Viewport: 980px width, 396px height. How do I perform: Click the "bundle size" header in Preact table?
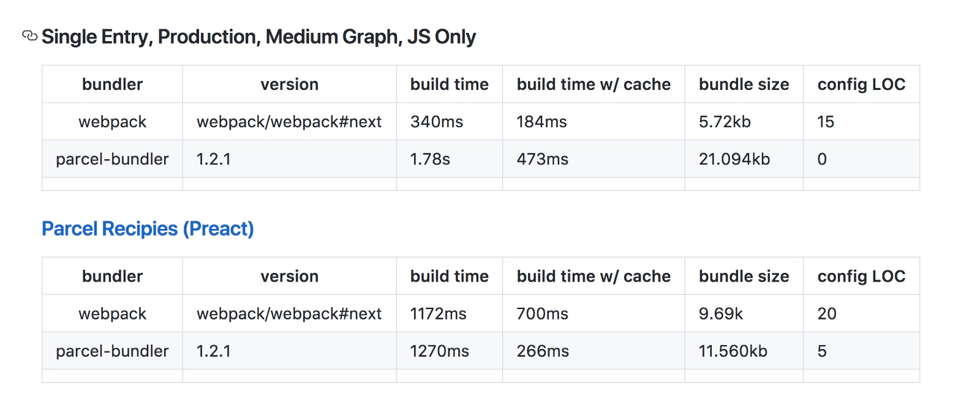744,277
